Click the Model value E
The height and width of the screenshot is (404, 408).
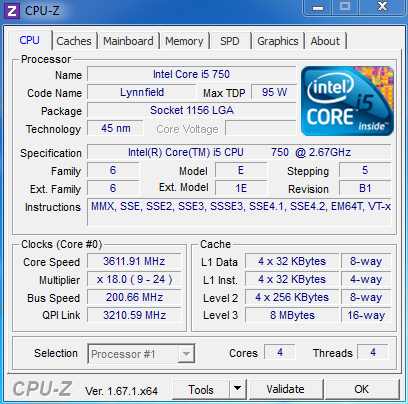(x=241, y=170)
